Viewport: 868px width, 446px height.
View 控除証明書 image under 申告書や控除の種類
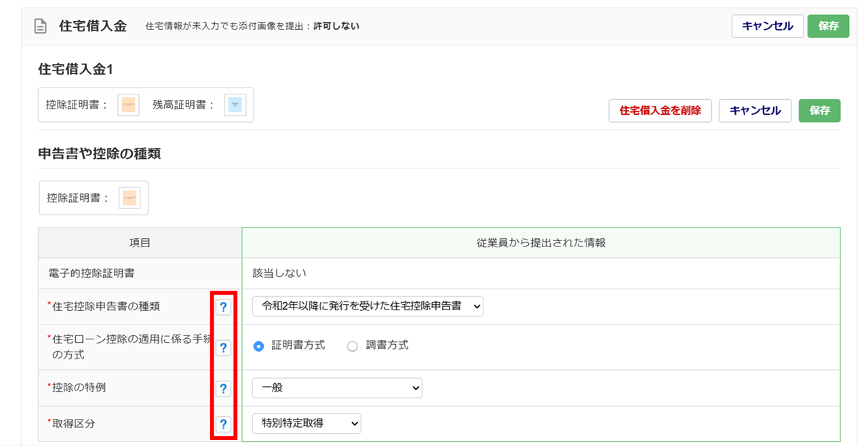point(129,198)
